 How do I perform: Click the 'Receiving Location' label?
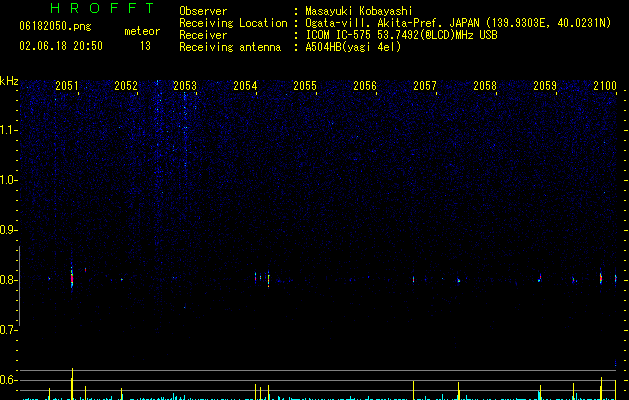233,23
